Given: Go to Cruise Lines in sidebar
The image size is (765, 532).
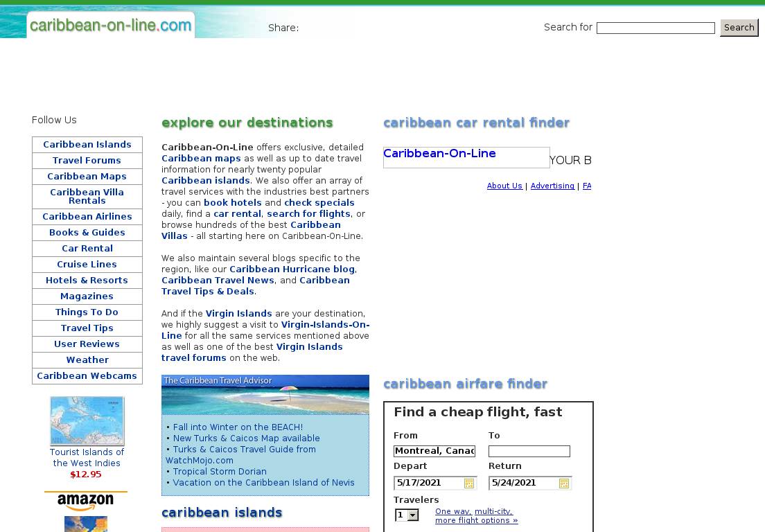Looking at the screenshot, I should (87, 265).
